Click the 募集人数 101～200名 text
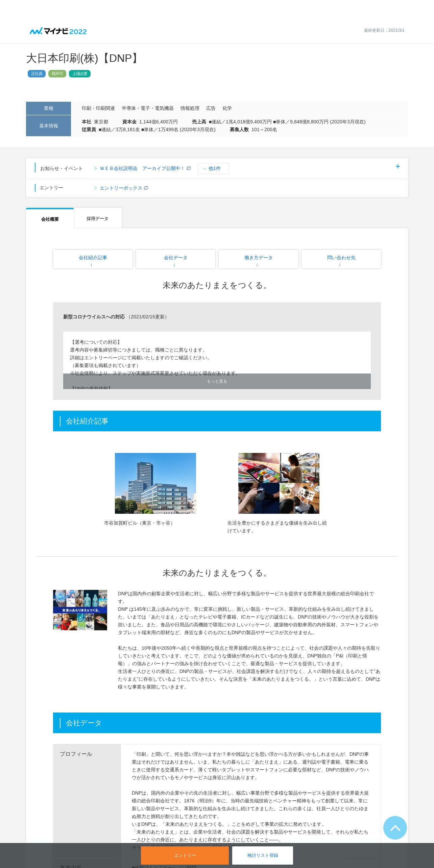The height and width of the screenshot is (868, 434). point(254,129)
